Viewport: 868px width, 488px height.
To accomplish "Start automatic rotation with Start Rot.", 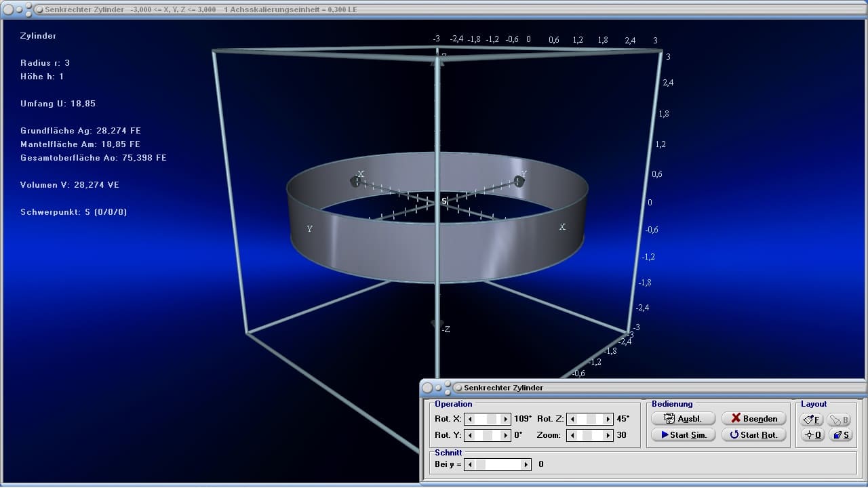I will (x=754, y=435).
